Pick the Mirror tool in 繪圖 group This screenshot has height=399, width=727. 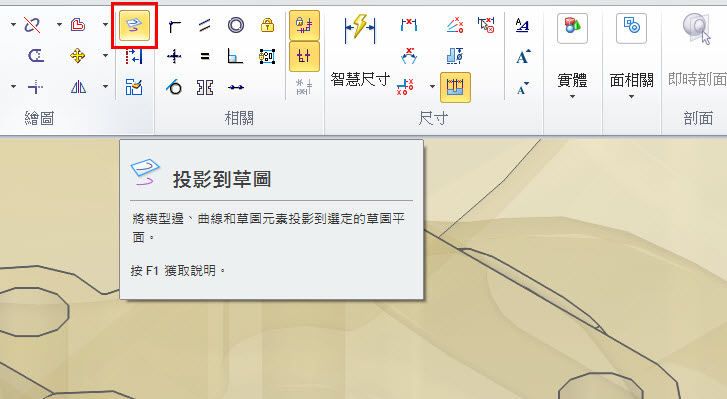pyautogui.click(x=78, y=87)
